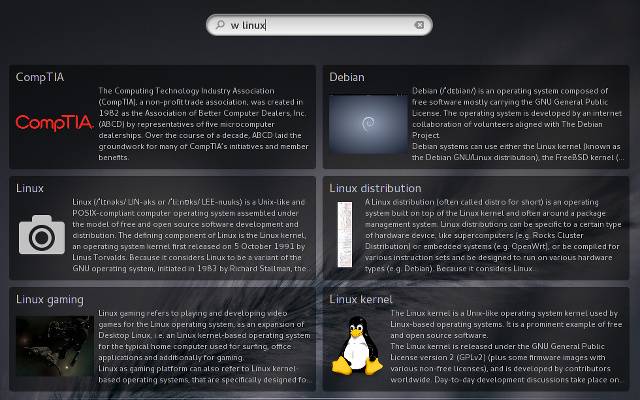The image size is (640, 400).
Task: Select the Linux description about Linus Torvalds
Action: [189, 235]
